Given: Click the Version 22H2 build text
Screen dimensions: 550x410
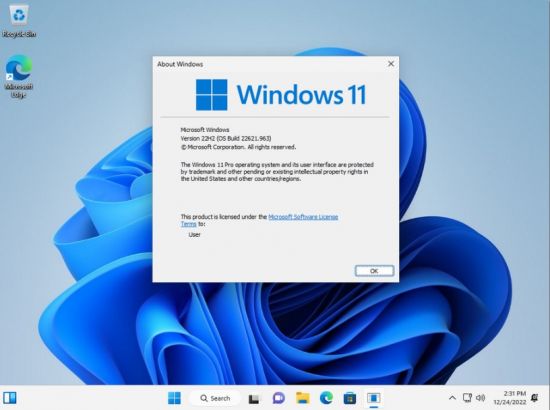Looking at the screenshot, I should point(226,139).
